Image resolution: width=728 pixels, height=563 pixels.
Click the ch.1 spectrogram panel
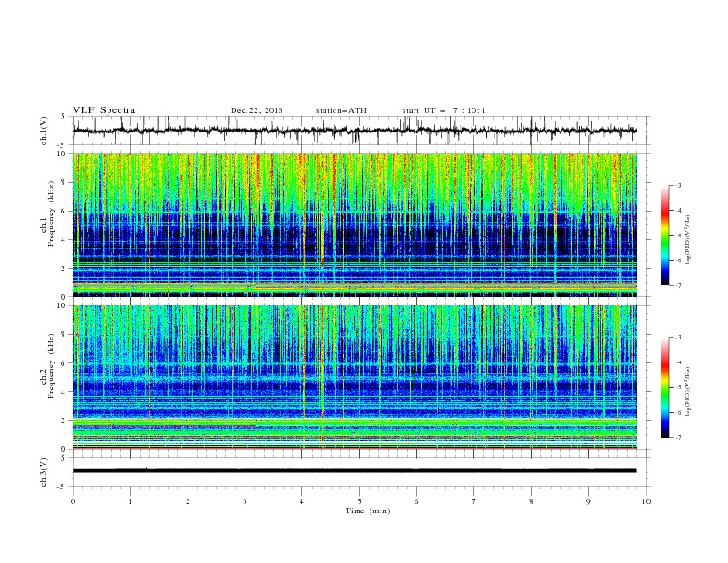pyautogui.click(x=355, y=224)
